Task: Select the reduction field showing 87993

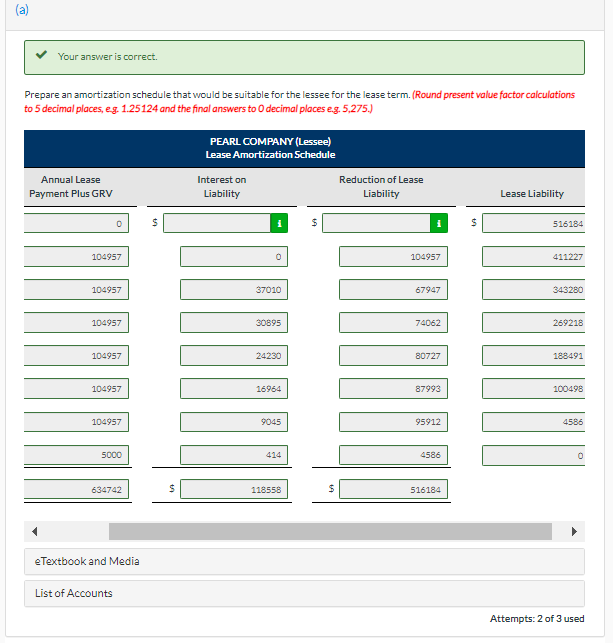Action: 393,388
